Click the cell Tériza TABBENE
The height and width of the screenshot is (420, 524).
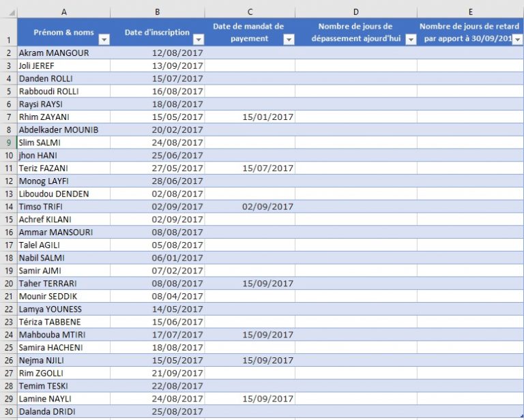click(x=64, y=322)
